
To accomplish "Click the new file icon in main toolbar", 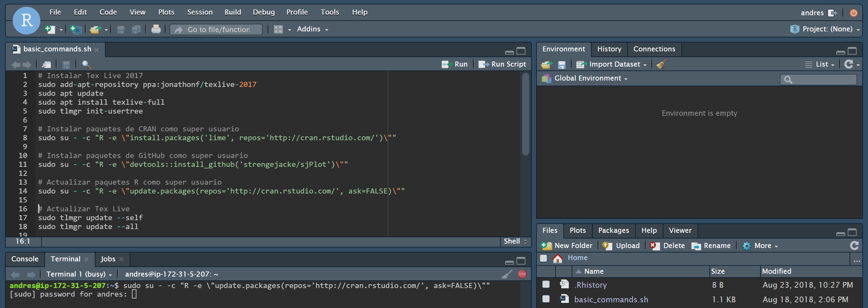I will [x=50, y=29].
